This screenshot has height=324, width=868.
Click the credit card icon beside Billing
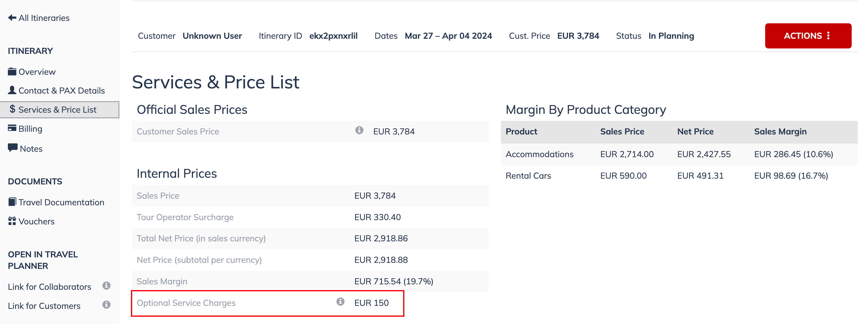coord(12,128)
